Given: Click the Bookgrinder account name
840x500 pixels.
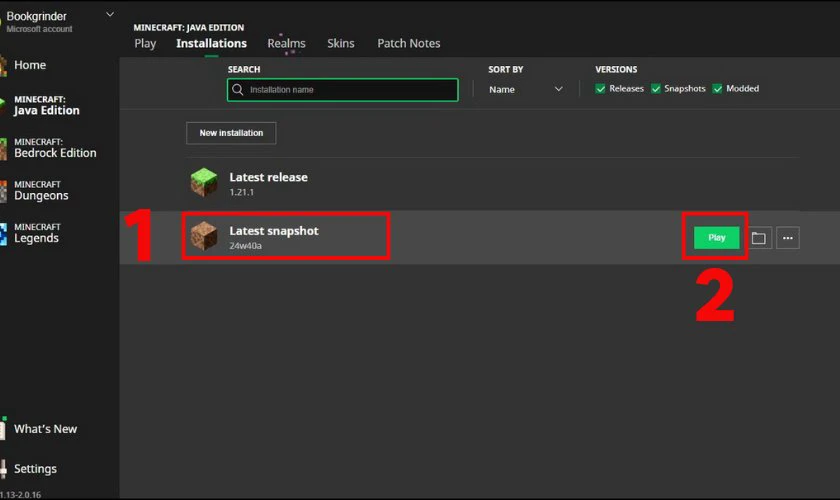Looking at the screenshot, I should click(36, 16).
